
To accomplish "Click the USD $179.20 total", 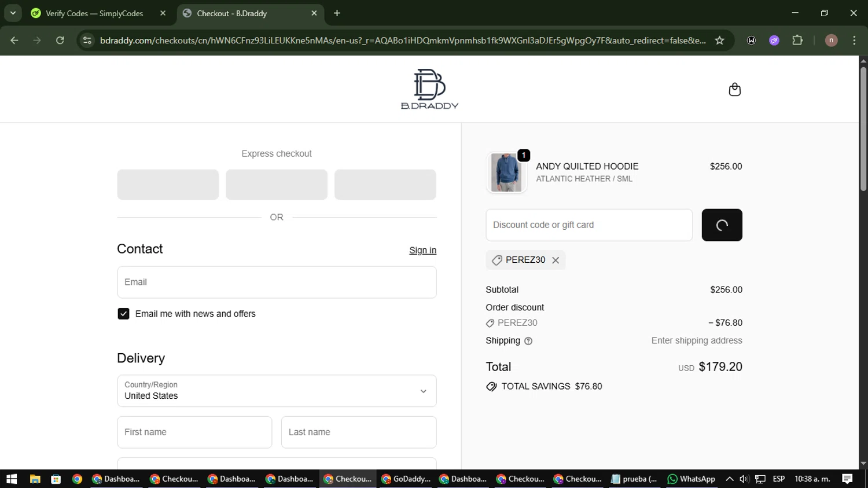I will click(710, 367).
